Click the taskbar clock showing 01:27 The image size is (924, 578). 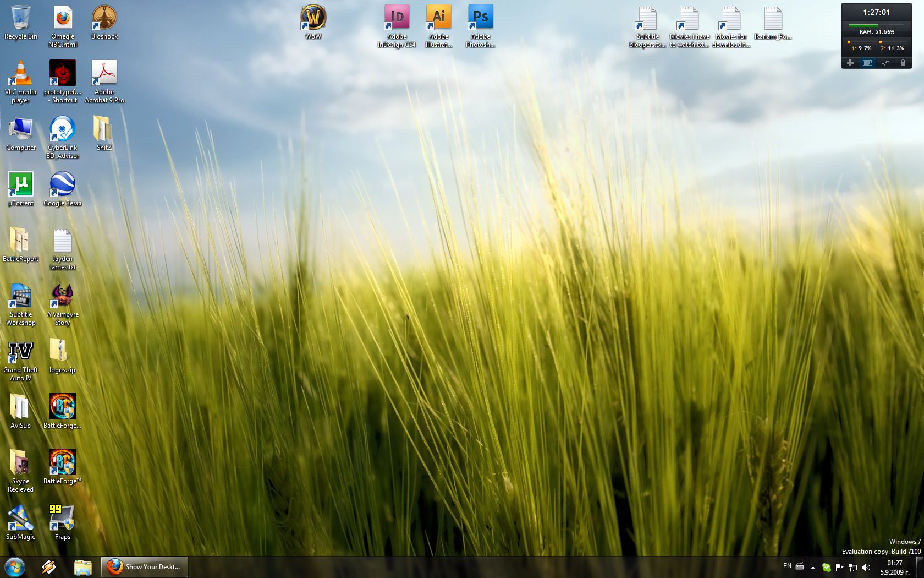click(x=894, y=567)
